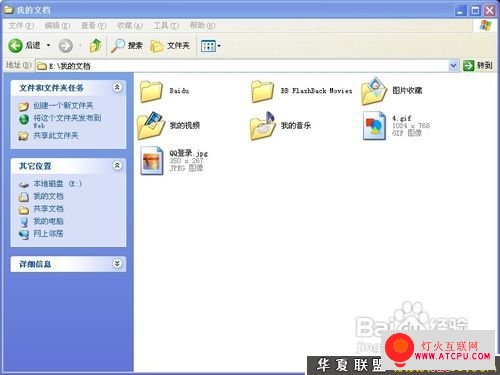Click the folder icon in address bar
500x375 pixels.
pos(41,66)
